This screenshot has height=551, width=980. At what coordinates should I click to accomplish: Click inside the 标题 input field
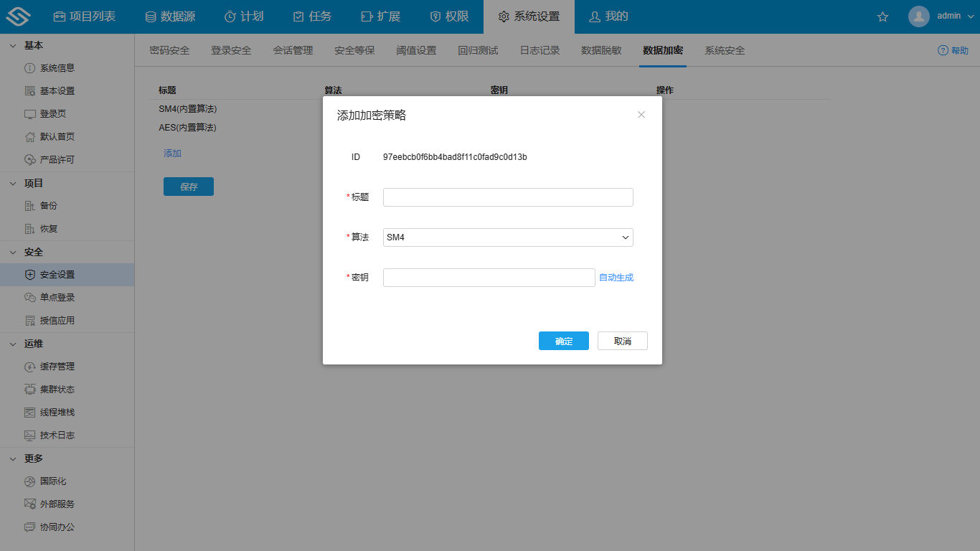pos(507,197)
